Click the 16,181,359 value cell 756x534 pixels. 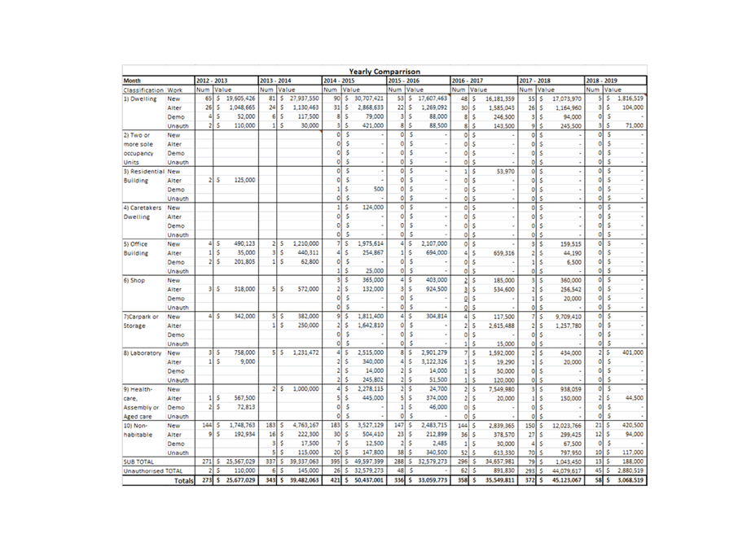click(500, 98)
